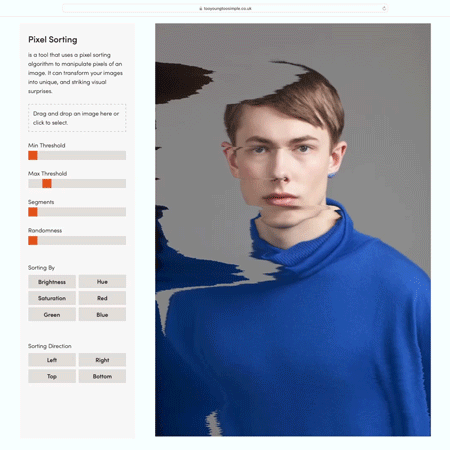This screenshot has width=450, height=450.
Task: Click the lock icon beside the URL
Action: pyautogui.click(x=201, y=9)
